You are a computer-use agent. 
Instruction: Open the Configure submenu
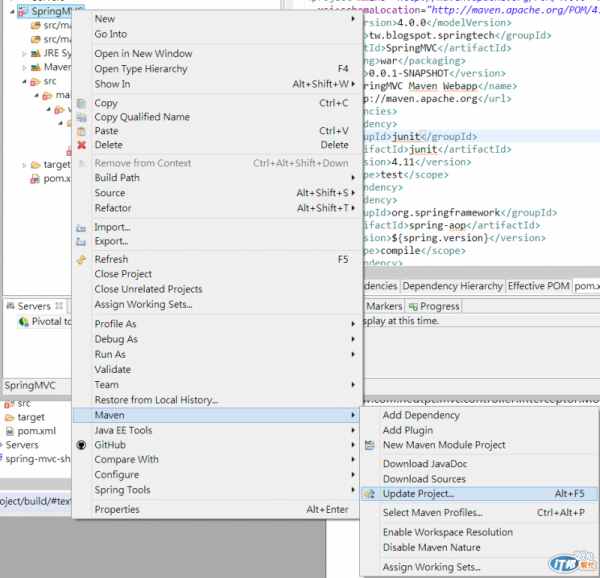click(215, 475)
